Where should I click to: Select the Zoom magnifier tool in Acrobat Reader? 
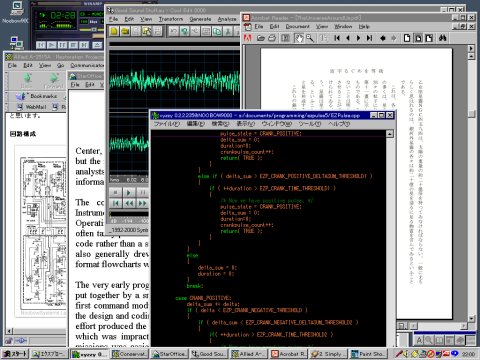coord(310,38)
